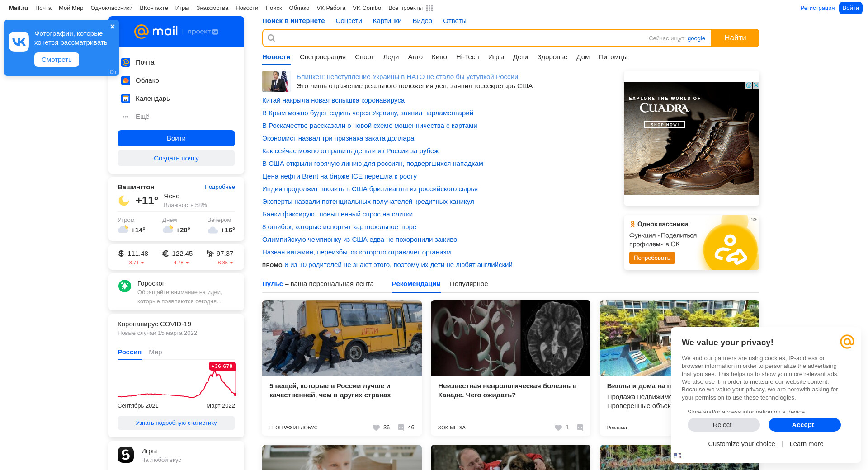Image resolution: width=868 pixels, height=470 pixels.
Task: Click the Игры games icon in sidebar
Action: tap(126, 455)
